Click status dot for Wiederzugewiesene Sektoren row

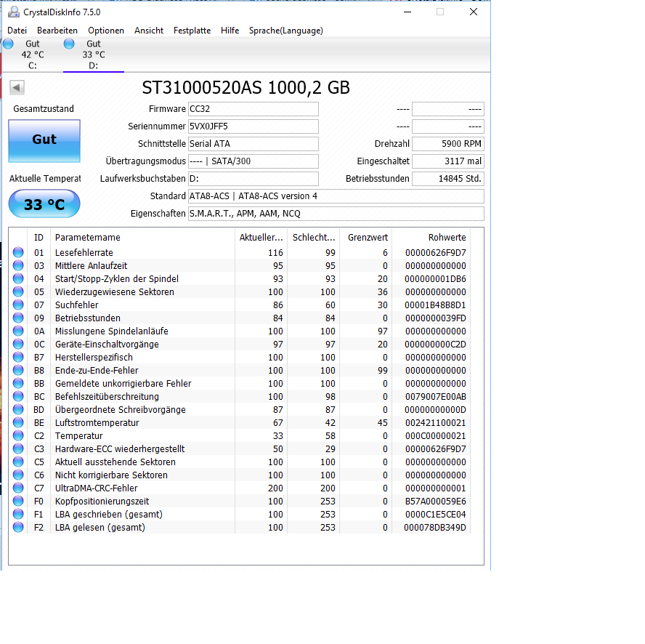[x=18, y=292]
